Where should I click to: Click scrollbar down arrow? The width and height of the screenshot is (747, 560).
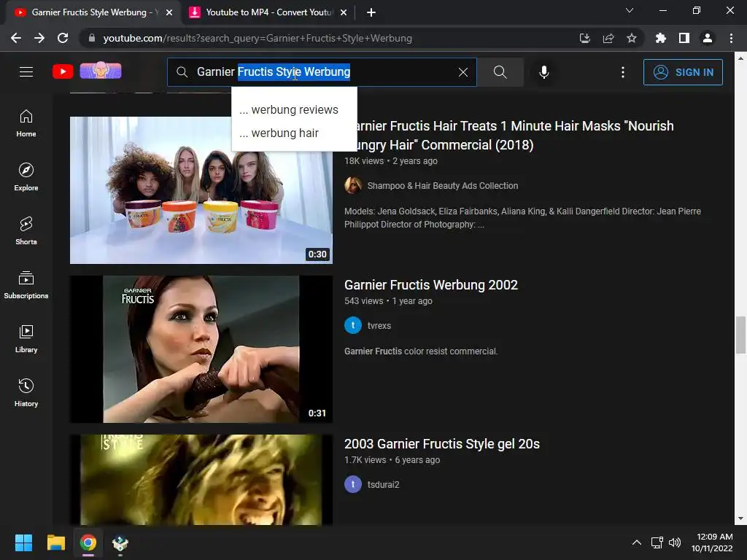click(740, 518)
